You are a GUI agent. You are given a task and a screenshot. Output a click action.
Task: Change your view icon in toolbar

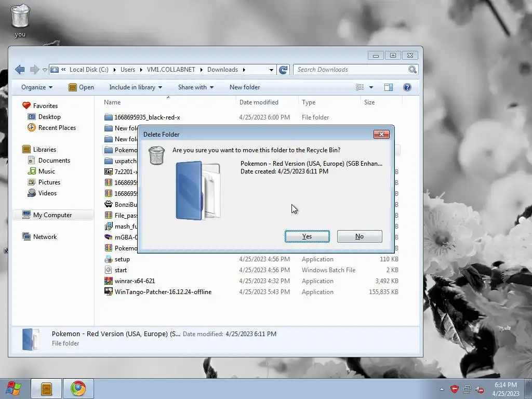pyautogui.click(x=360, y=87)
